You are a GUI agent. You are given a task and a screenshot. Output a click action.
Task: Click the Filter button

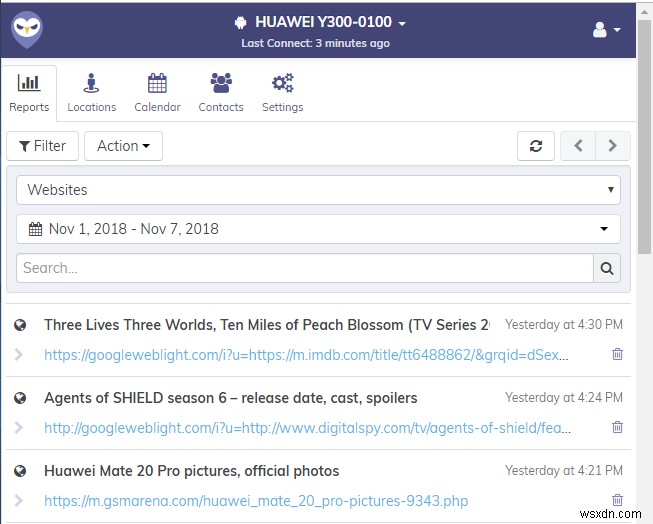[x=42, y=146]
